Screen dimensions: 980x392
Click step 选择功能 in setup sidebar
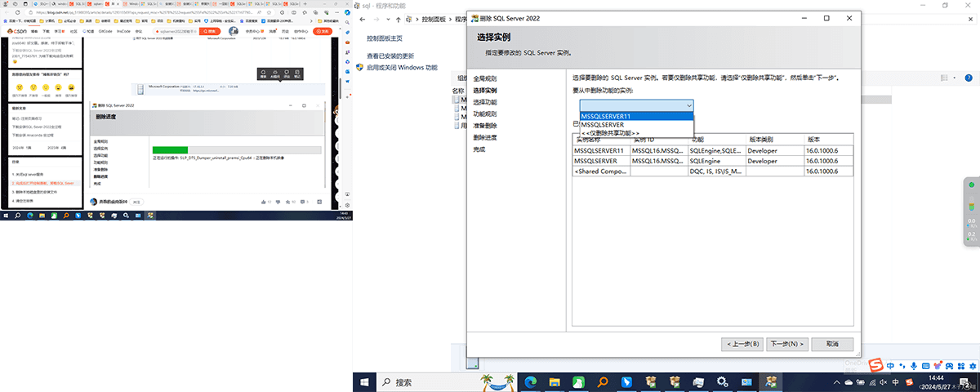pos(484,102)
